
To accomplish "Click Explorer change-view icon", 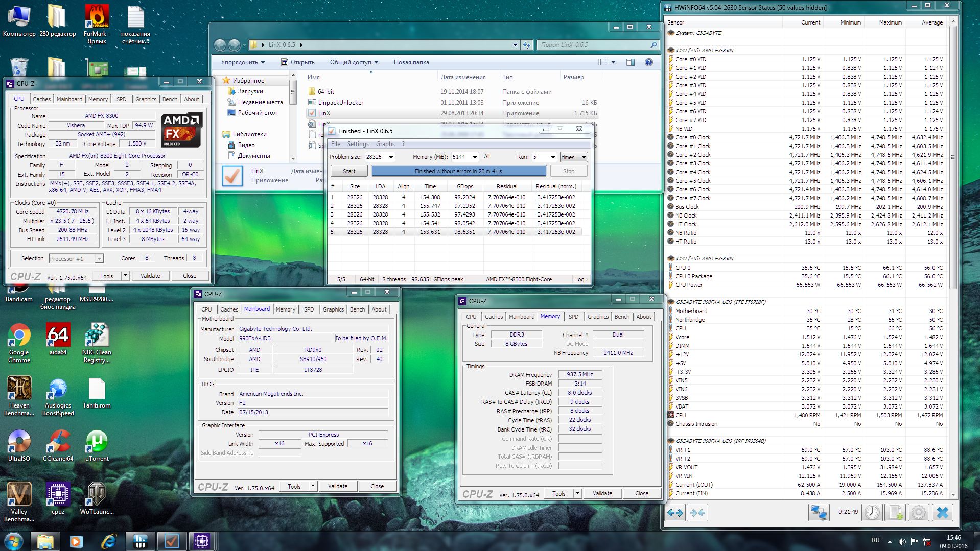I will pos(602,62).
